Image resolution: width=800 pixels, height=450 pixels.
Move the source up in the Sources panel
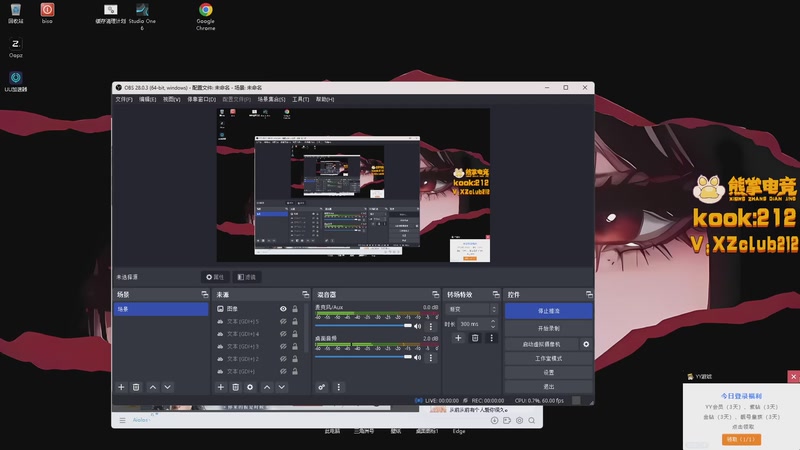(267, 387)
